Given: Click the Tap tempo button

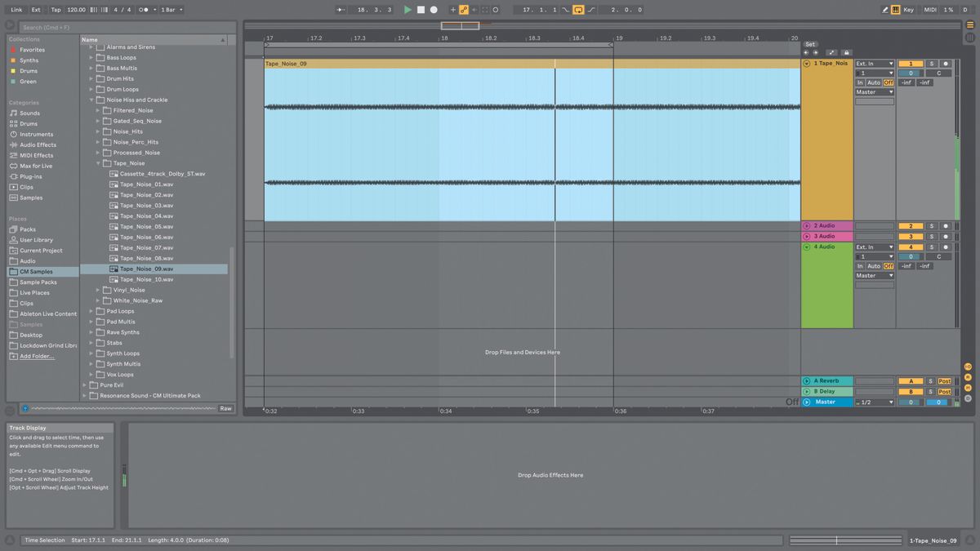Looking at the screenshot, I should 55,9.
